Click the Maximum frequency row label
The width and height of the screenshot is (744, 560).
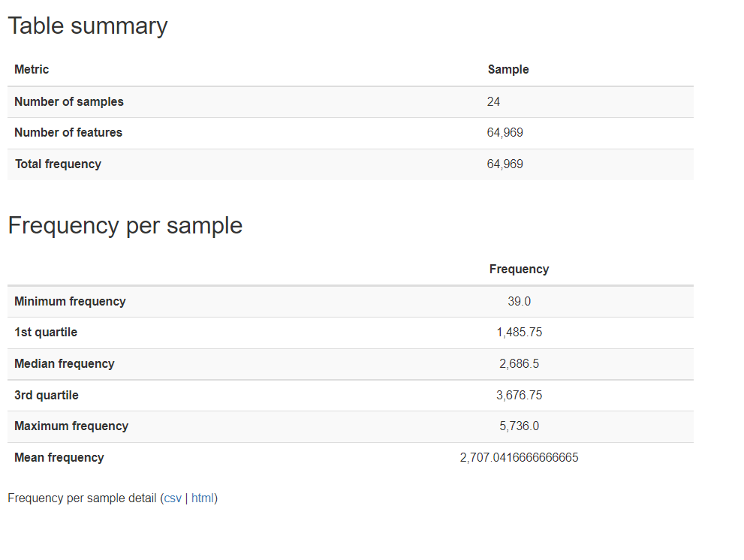click(x=71, y=426)
